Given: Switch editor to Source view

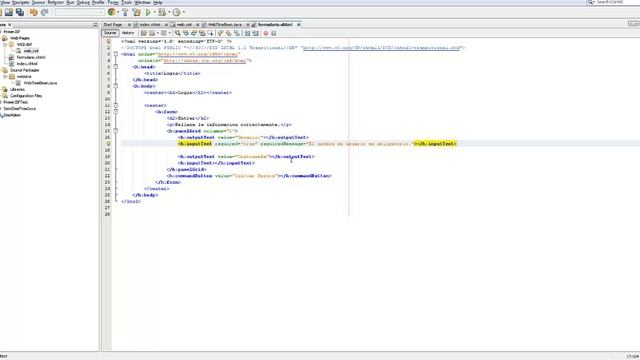Looking at the screenshot, I should [x=110, y=33].
